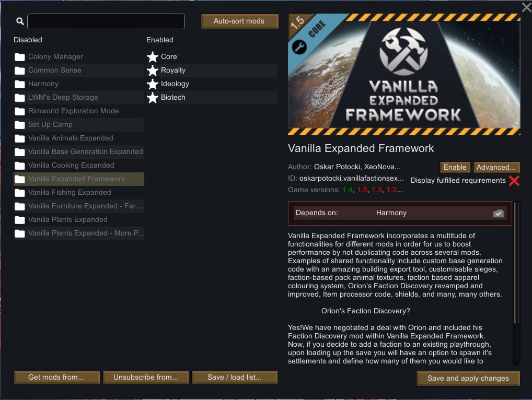532x400 pixels.
Task: Enable the Vanilla Expanded Framework mod
Action: [455, 167]
